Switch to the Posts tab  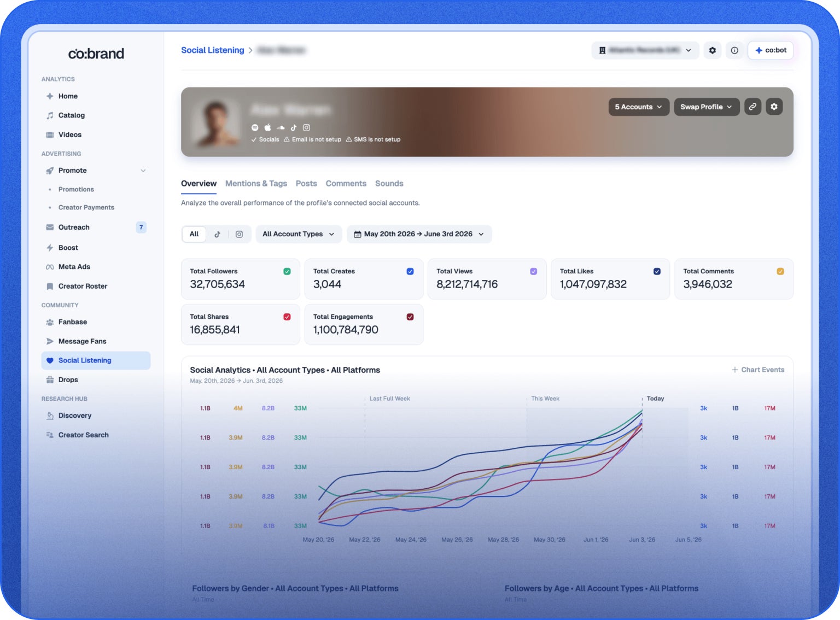pos(306,184)
